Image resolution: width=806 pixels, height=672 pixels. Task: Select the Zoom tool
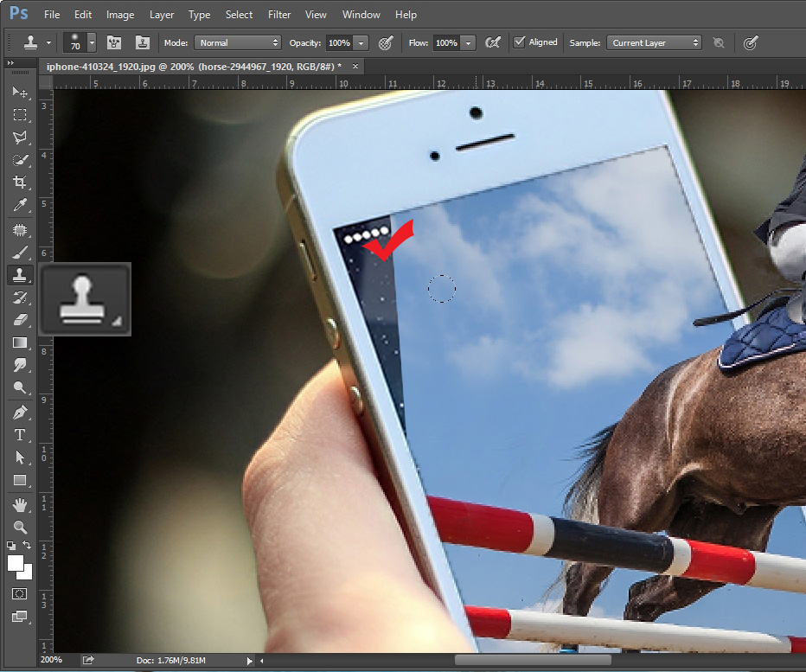coord(21,526)
